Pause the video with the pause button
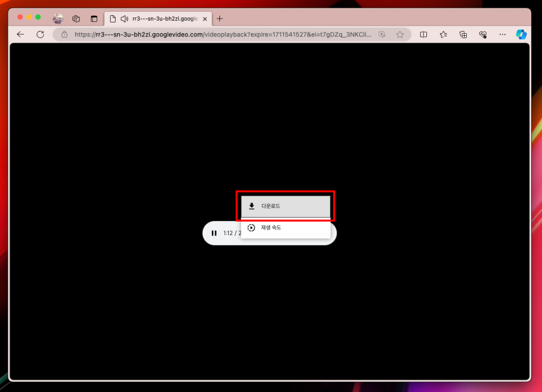This screenshot has width=542, height=392. [214, 233]
